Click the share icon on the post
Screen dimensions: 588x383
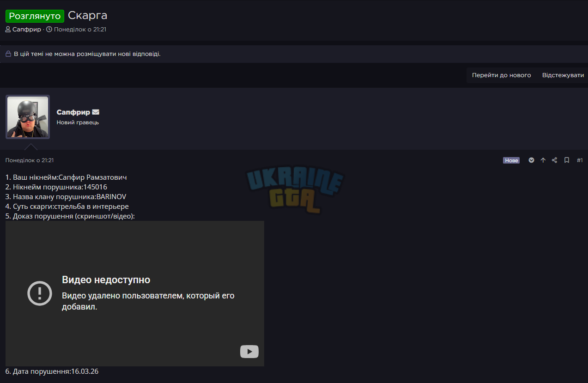coord(555,160)
